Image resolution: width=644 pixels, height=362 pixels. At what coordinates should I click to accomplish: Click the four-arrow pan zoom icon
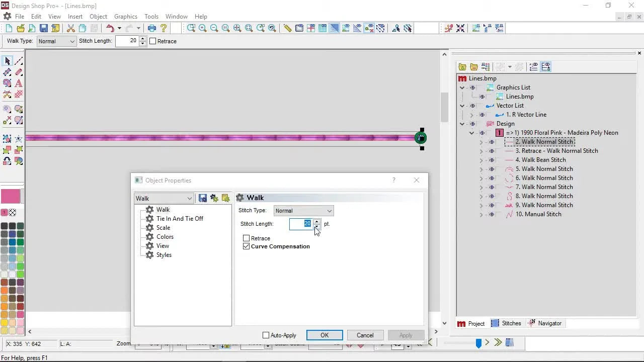coord(237,28)
